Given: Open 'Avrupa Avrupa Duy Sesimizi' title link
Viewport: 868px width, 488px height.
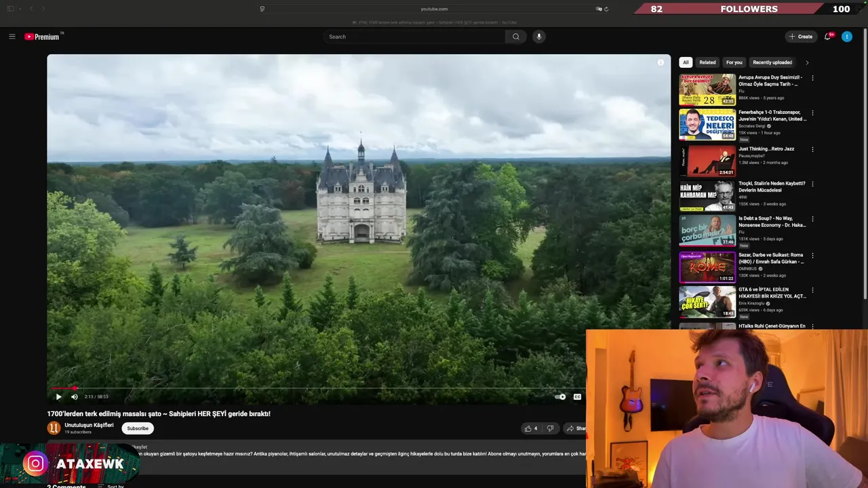Looking at the screenshot, I should (771, 81).
